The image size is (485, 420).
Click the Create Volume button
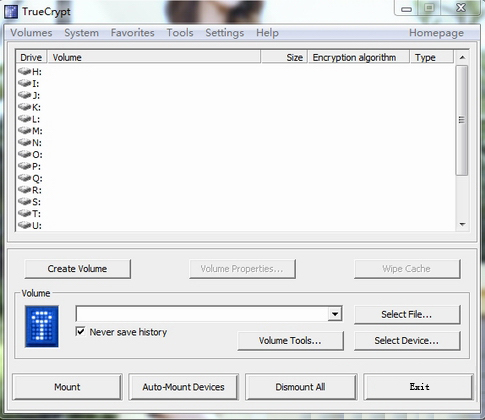[77, 269]
